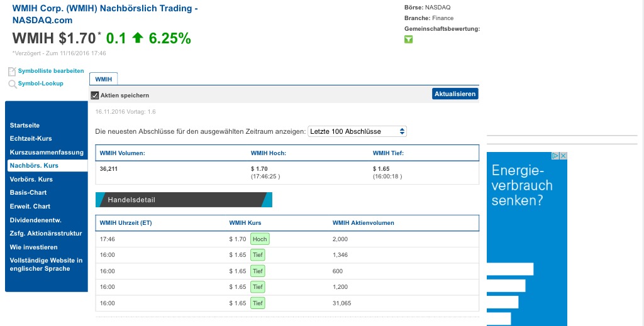Close the ad with X icon

564,156
